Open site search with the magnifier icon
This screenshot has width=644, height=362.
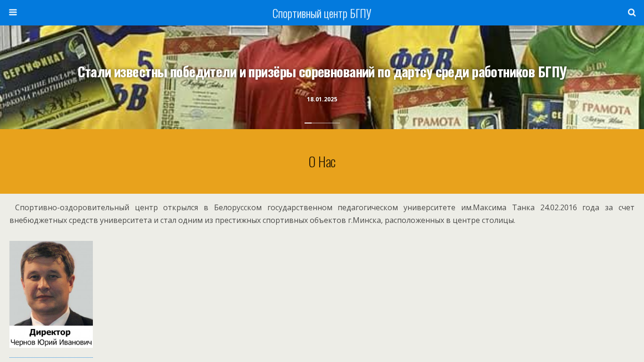click(632, 12)
